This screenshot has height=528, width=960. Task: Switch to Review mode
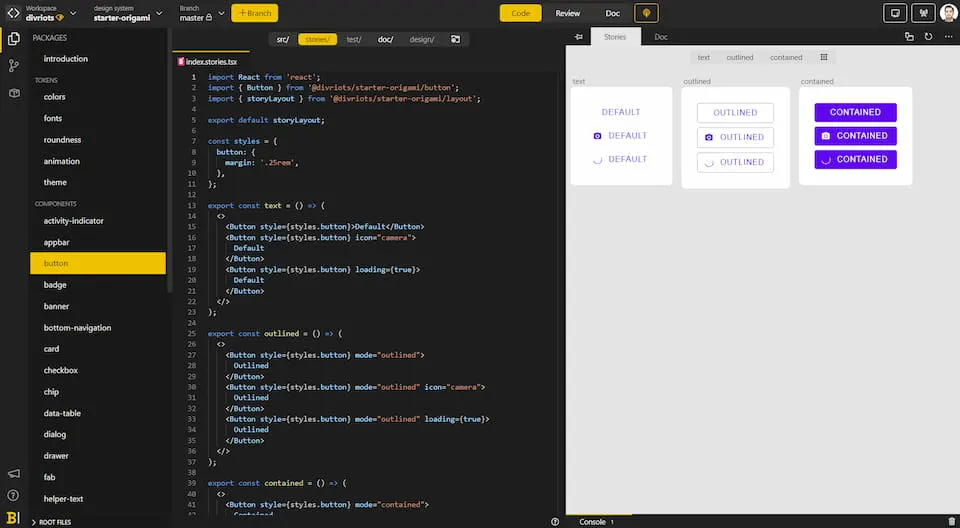coord(568,13)
